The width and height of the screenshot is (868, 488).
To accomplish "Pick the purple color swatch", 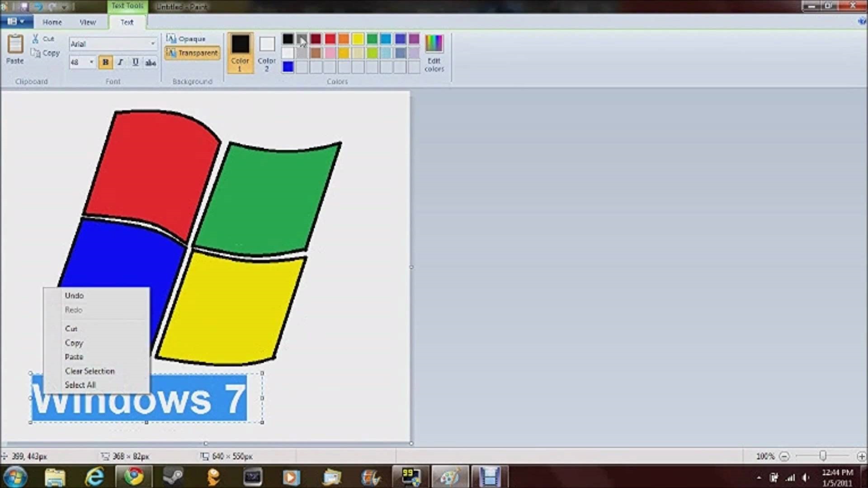I will point(414,39).
